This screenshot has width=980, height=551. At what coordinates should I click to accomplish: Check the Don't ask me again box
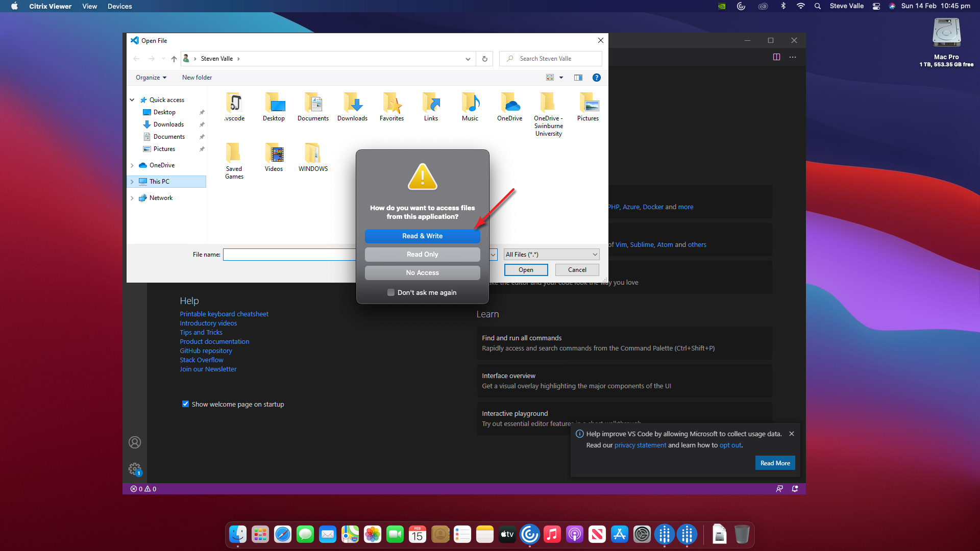[x=391, y=292]
